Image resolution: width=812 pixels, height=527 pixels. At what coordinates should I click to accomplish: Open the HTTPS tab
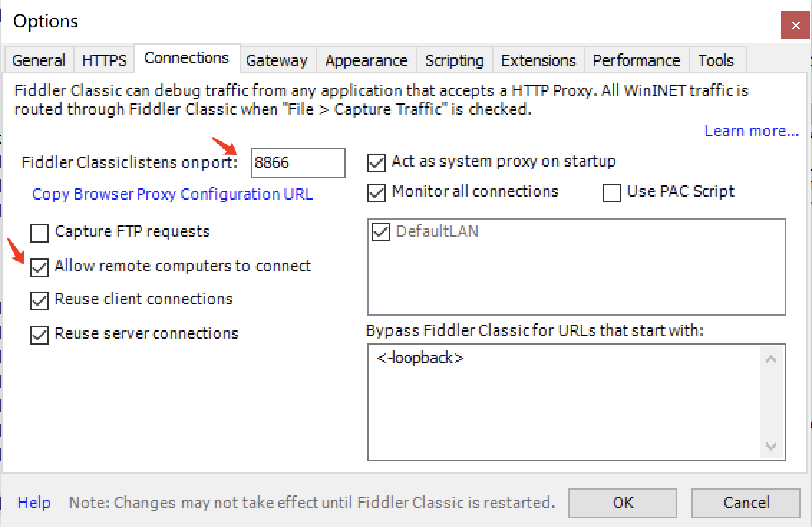click(104, 60)
